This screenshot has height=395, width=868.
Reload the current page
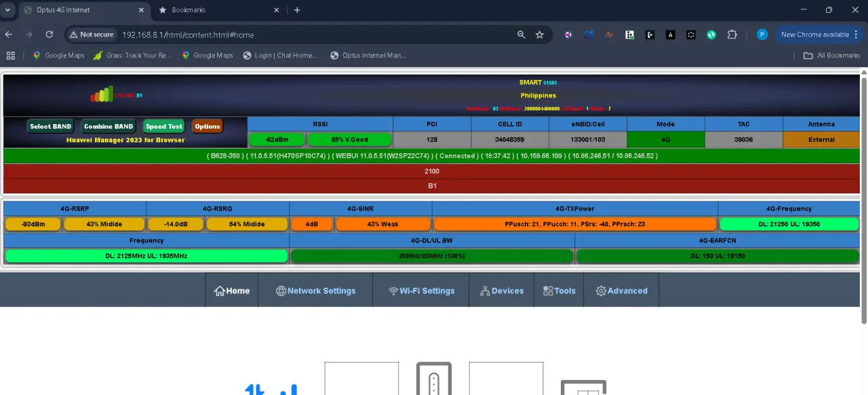coord(49,35)
